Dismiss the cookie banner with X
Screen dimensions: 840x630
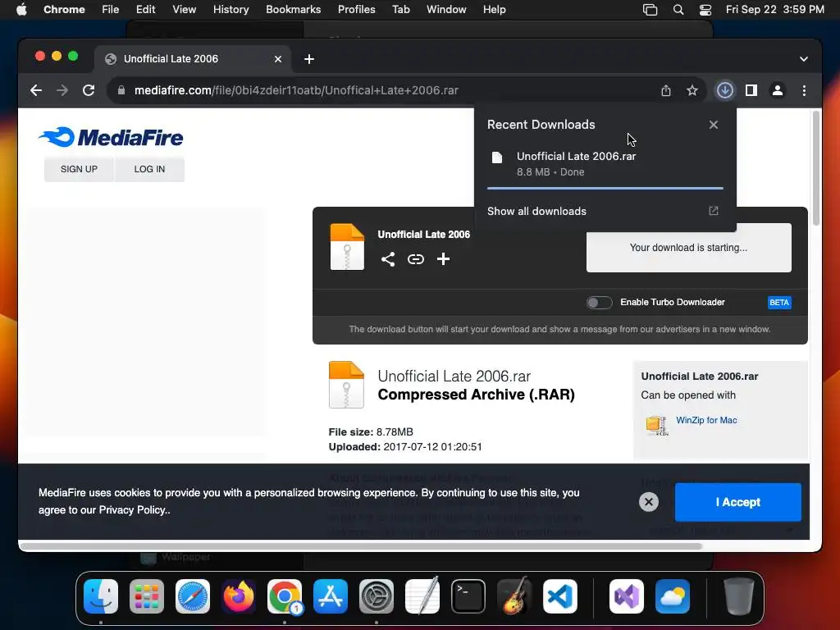click(648, 502)
